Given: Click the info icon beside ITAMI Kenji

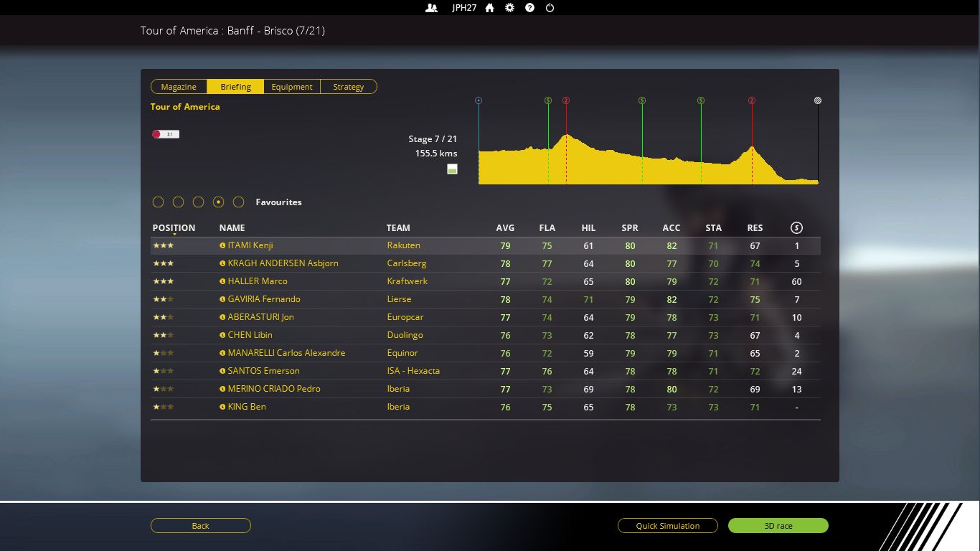Looking at the screenshot, I should coord(222,245).
